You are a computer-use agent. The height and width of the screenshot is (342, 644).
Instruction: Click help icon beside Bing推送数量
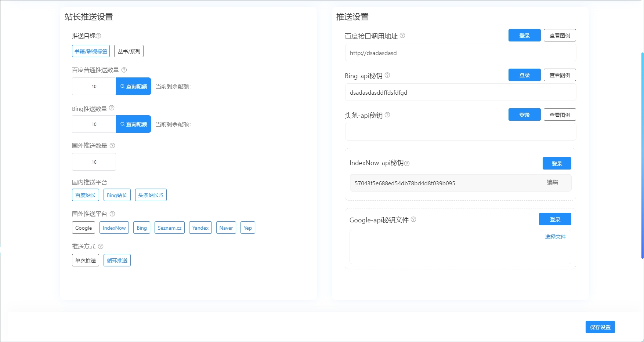(x=112, y=108)
